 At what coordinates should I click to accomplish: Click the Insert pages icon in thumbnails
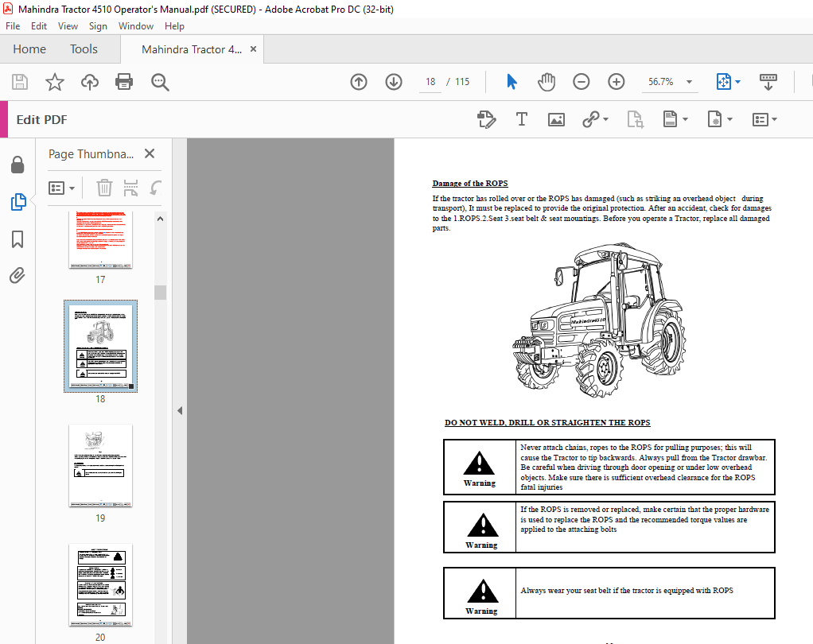click(130, 188)
